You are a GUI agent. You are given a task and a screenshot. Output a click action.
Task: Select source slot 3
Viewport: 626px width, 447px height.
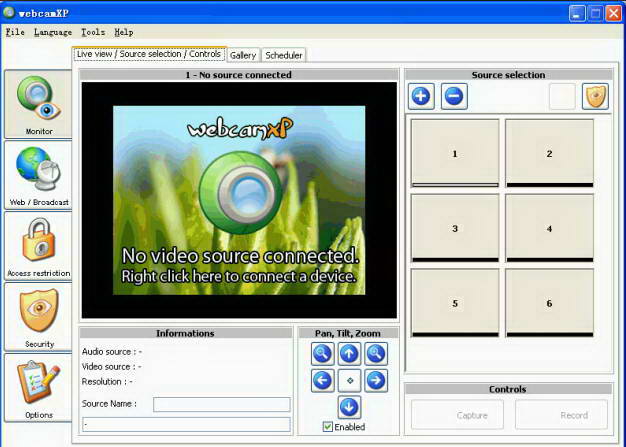[455, 228]
